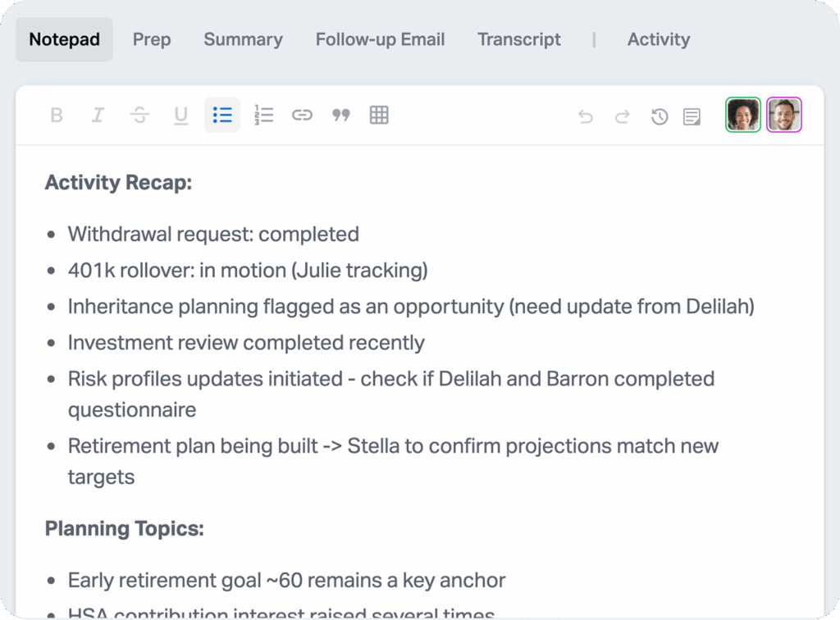This screenshot has height=620, width=840.
Task: Toggle bold formatting
Action: coord(57,116)
